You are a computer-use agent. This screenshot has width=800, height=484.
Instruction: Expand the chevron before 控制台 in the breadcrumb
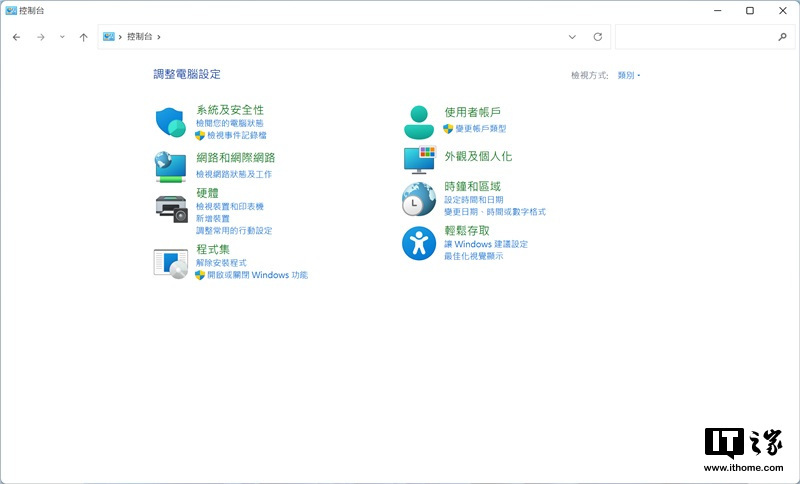coord(120,37)
